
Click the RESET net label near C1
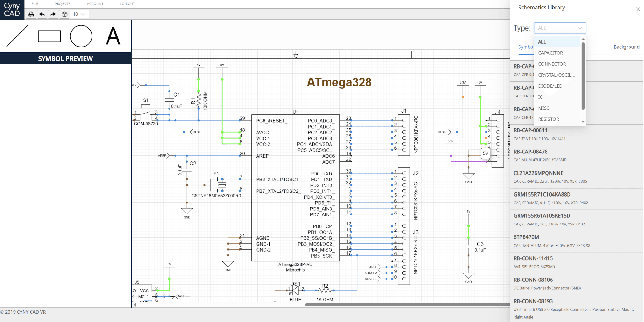[197, 132]
